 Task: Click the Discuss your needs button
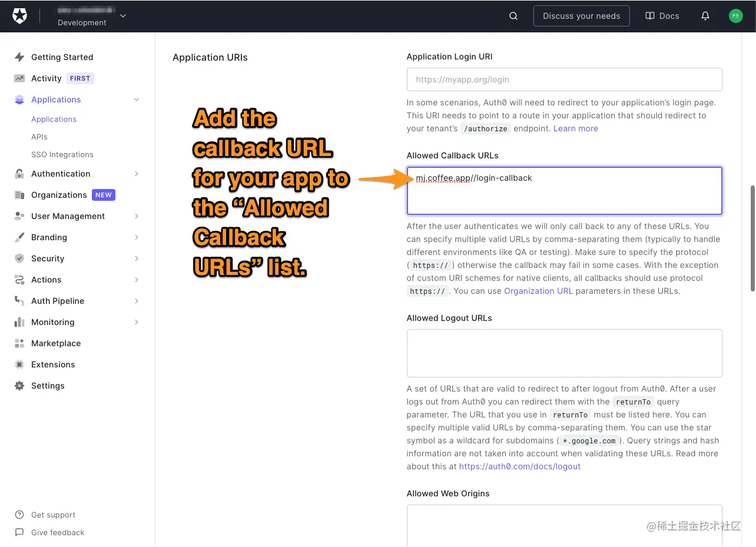pyautogui.click(x=581, y=16)
